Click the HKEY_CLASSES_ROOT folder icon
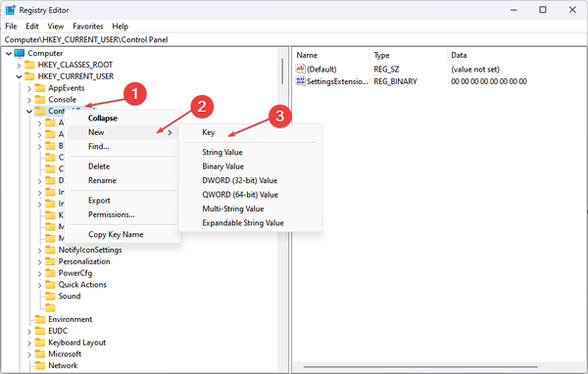 (x=29, y=65)
